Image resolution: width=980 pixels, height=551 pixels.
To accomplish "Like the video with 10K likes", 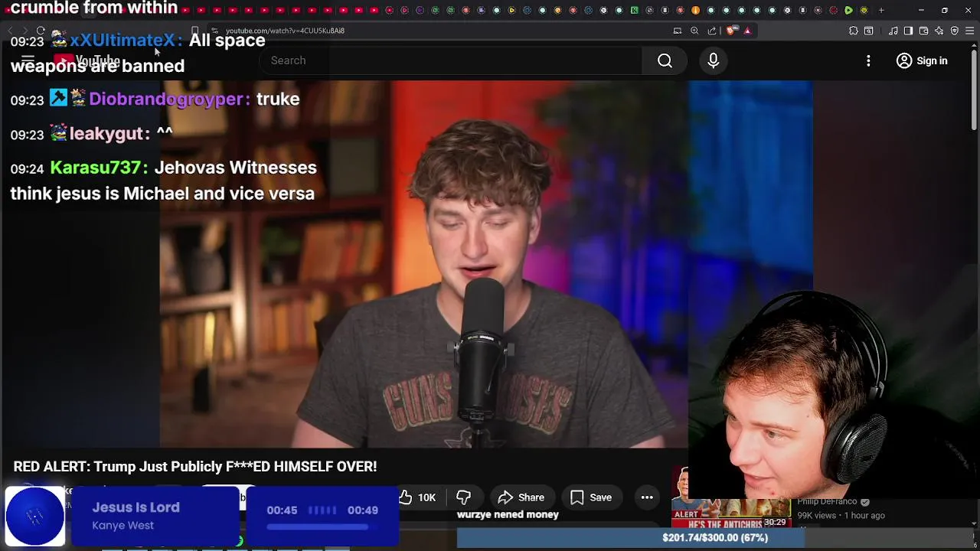I will [x=417, y=497].
